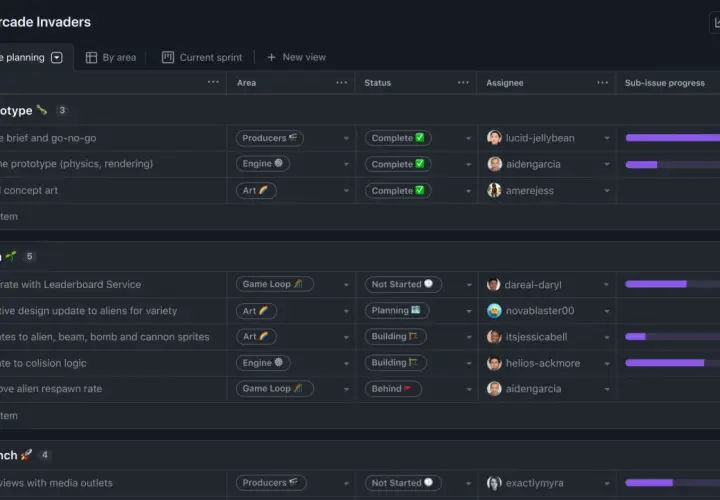Open the planning tab options dropdown icon
The height and width of the screenshot is (500, 720).
(x=57, y=57)
